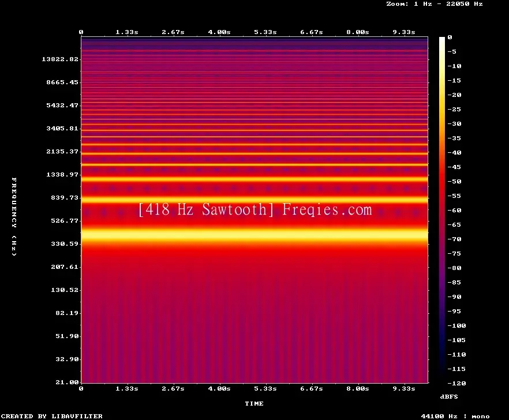Click 4.00s on the bottom time axis
Image resolution: width=509 pixels, height=420 pixels.
pyautogui.click(x=219, y=388)
